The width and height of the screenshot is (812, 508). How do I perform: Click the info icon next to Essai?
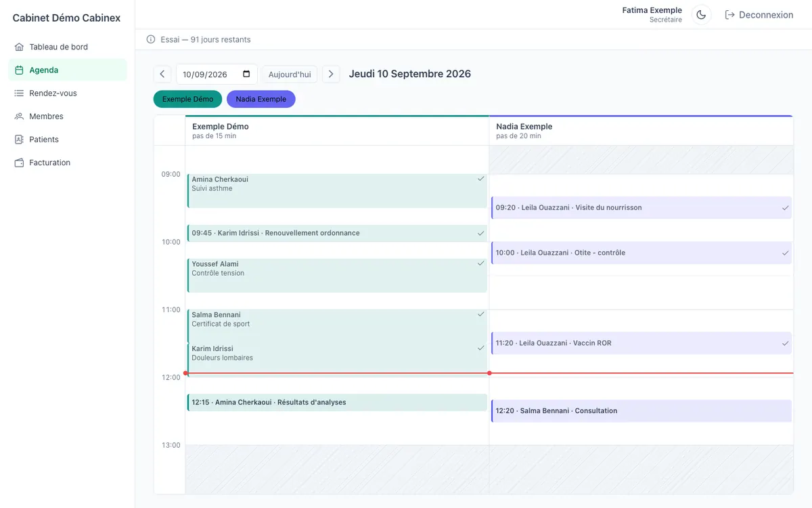pos(151,39)
